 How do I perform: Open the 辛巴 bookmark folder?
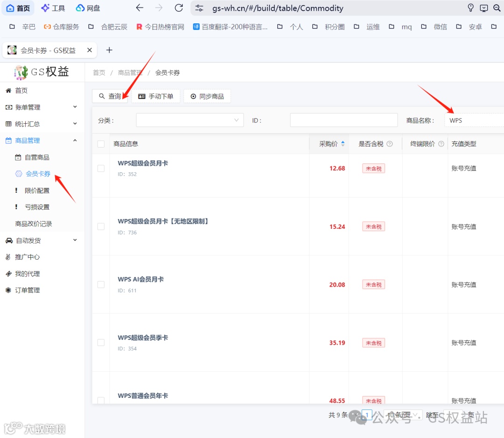(22, 27)
